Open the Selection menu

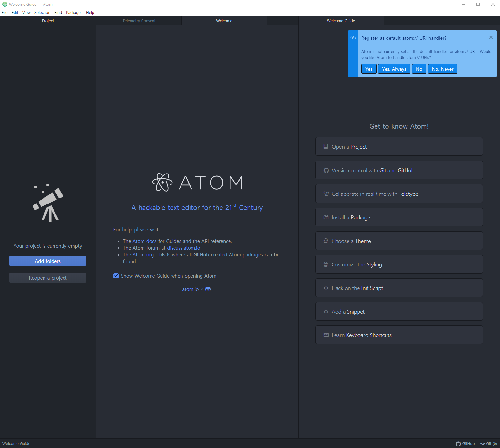click(x=42, y=13)
